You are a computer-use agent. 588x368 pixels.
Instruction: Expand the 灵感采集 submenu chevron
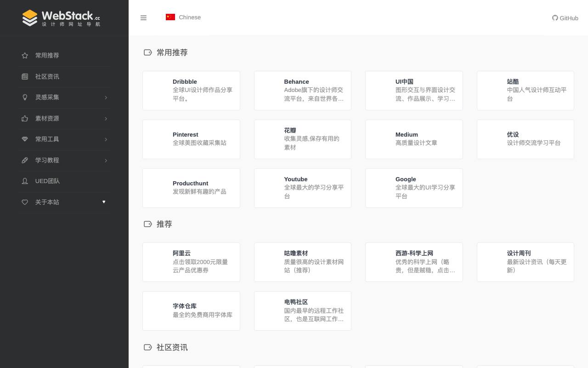106,97
